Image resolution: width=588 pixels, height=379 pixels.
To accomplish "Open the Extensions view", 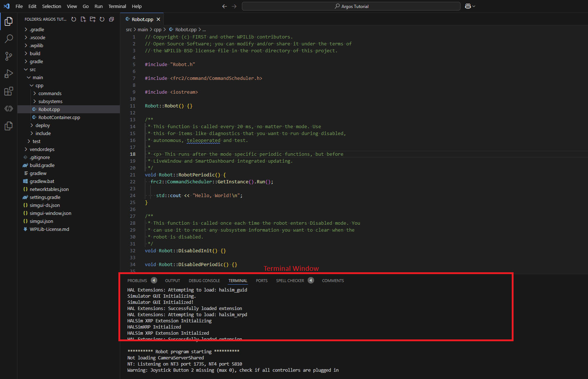I will tap(9, 91).
